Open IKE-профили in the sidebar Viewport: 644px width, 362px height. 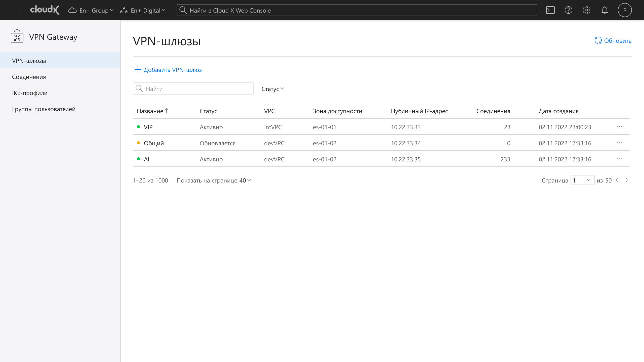pyautogui.click(x=30, y=93)
